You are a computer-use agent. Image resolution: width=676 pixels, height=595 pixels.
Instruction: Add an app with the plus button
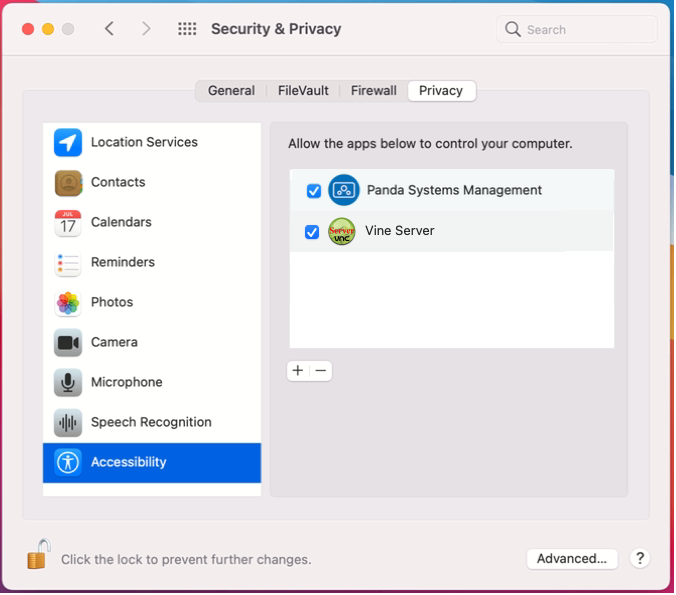click(x=298, y=371)
